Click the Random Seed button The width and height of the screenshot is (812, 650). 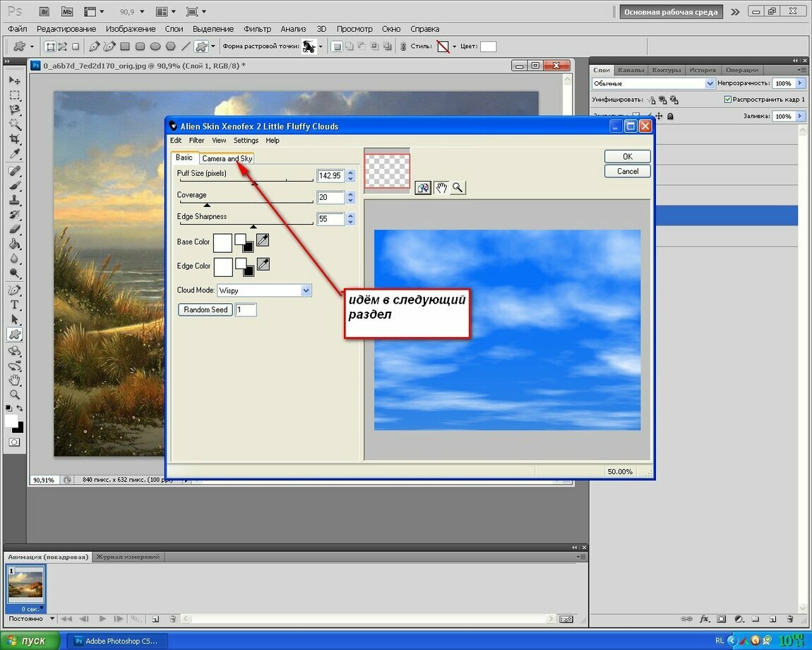coord(205,309)
